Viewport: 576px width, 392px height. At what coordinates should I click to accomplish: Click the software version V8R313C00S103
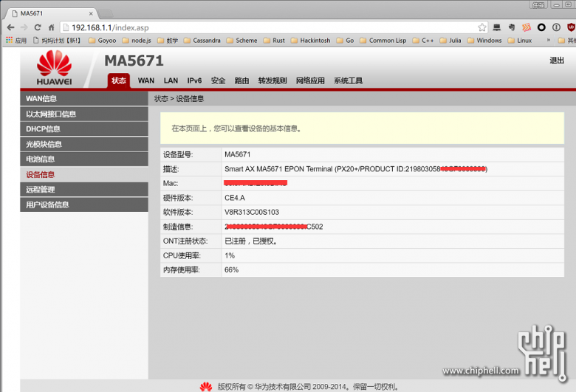252,213
